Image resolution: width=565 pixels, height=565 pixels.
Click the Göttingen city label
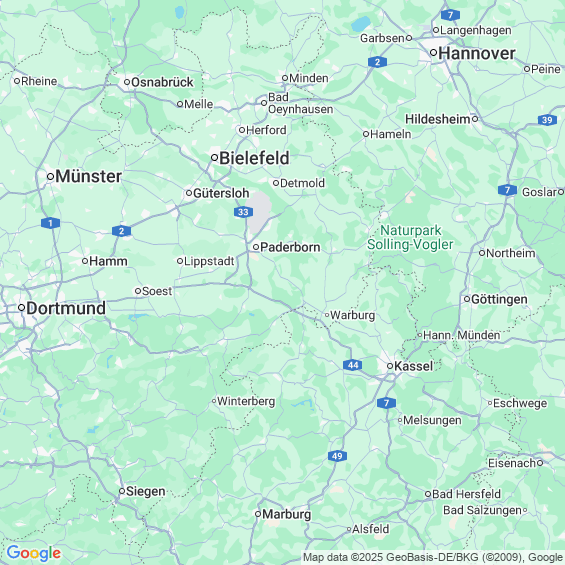(499, 299)
